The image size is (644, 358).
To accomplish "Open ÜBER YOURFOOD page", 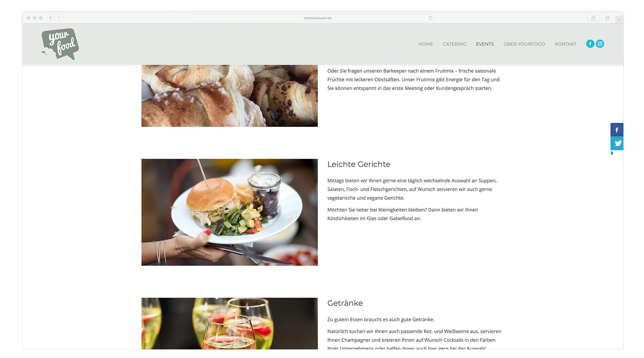I will coord(524,44).
